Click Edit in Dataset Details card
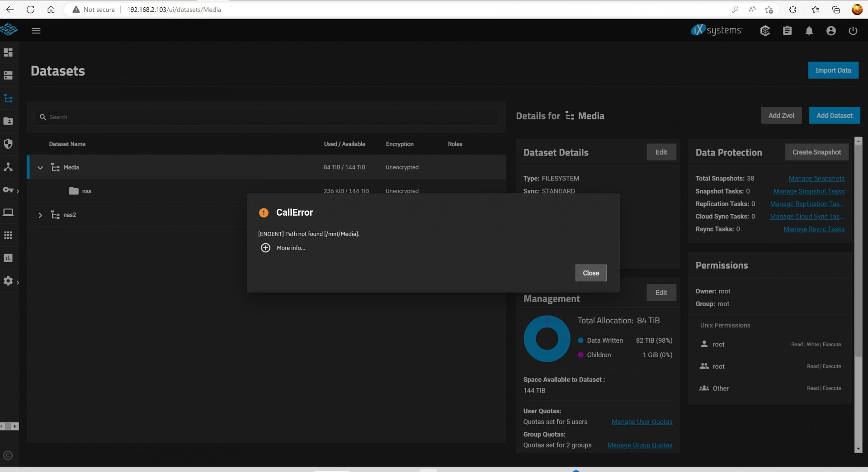868x472 pixels. [x=661, y=152]
